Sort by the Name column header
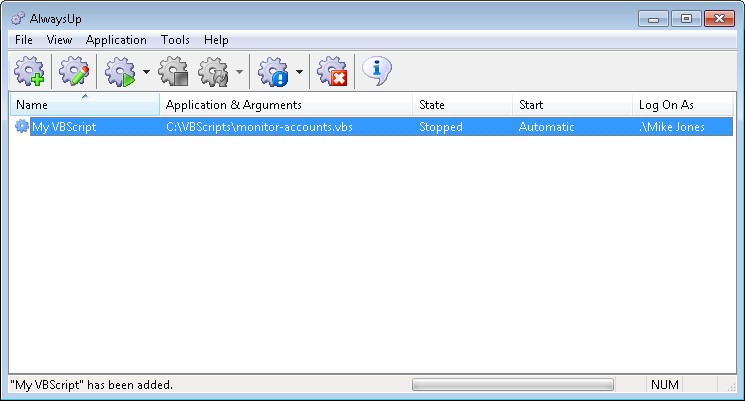The image size is (745, 401). pos(85,105)
